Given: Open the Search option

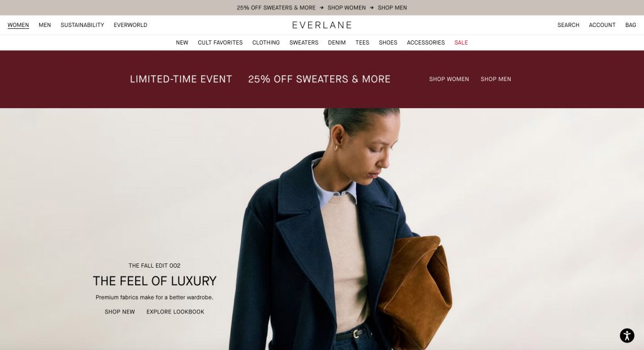Looking at the screenshot, I should click(x=568, y=25).
